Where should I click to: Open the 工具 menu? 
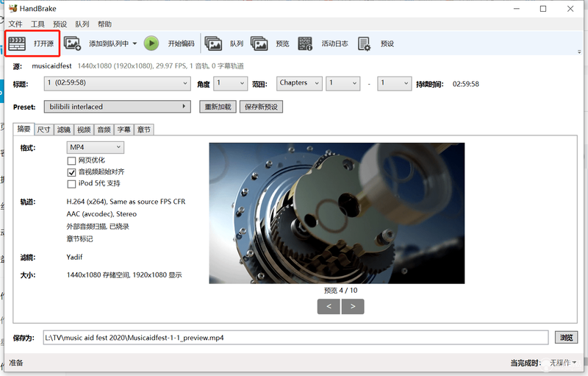click(37, 24)
